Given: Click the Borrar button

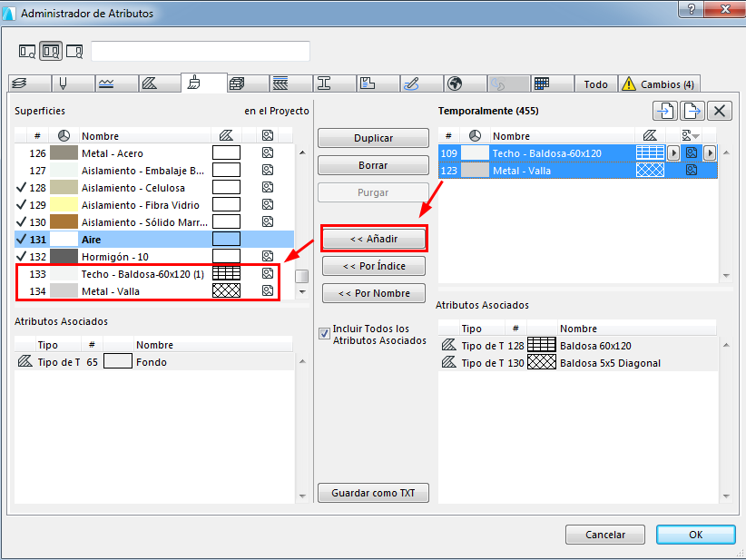Looking at the screenshot, I should pyautogui.click(x=374, y=165).
